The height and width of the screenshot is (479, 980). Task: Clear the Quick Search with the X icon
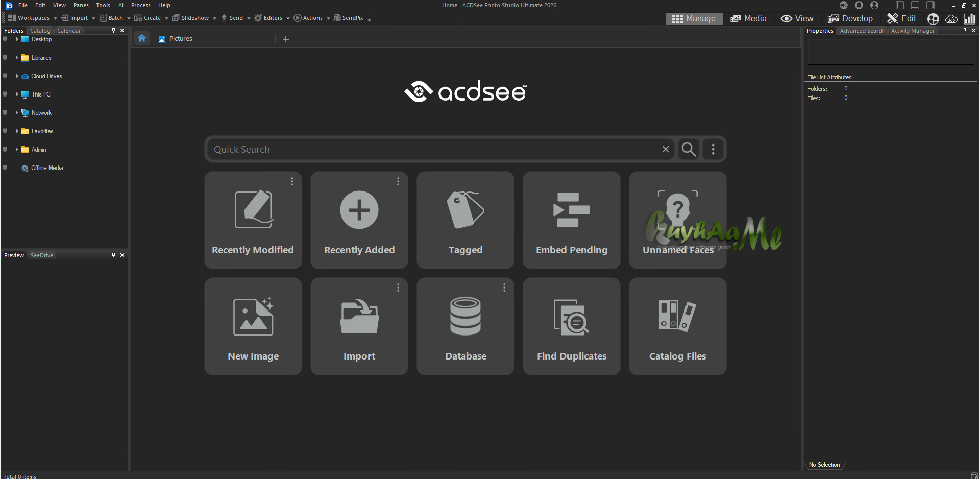coord(666,149)
